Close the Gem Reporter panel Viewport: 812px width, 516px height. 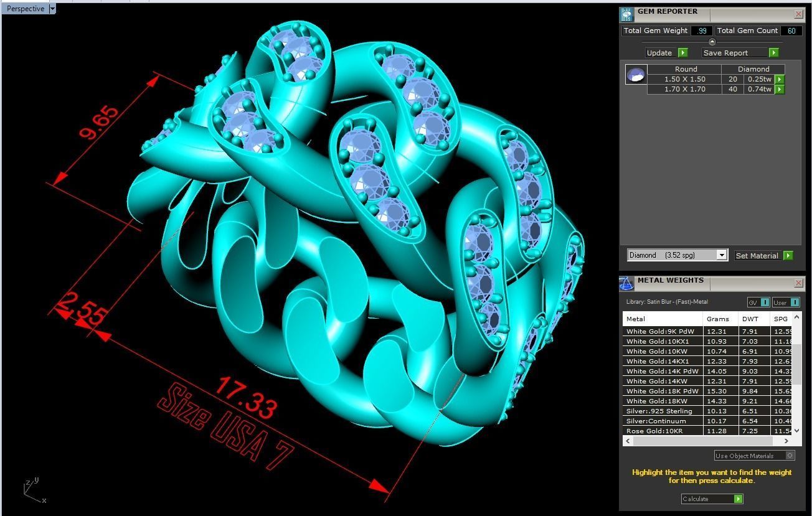pyautogui.click(x=799, y=14)
